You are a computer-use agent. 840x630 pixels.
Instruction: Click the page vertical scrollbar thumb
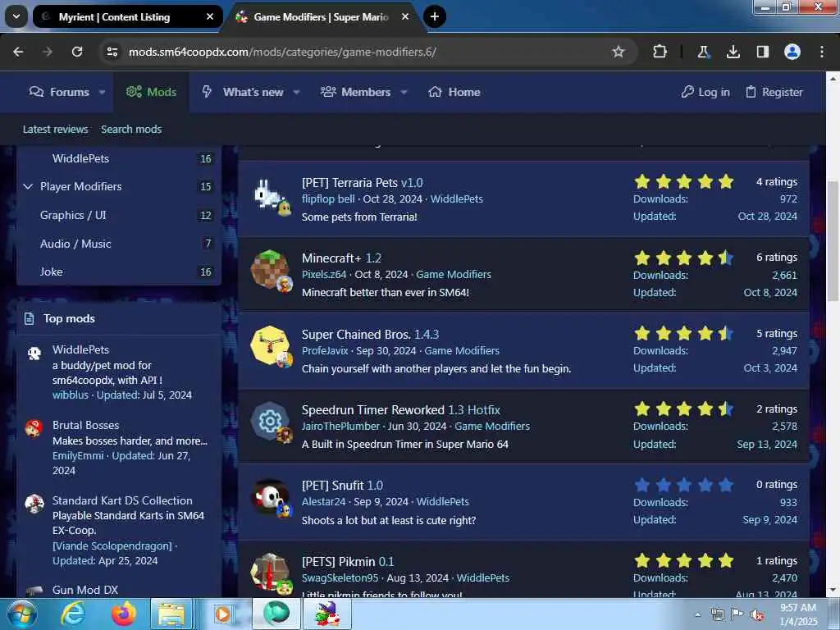coord(833,241)
